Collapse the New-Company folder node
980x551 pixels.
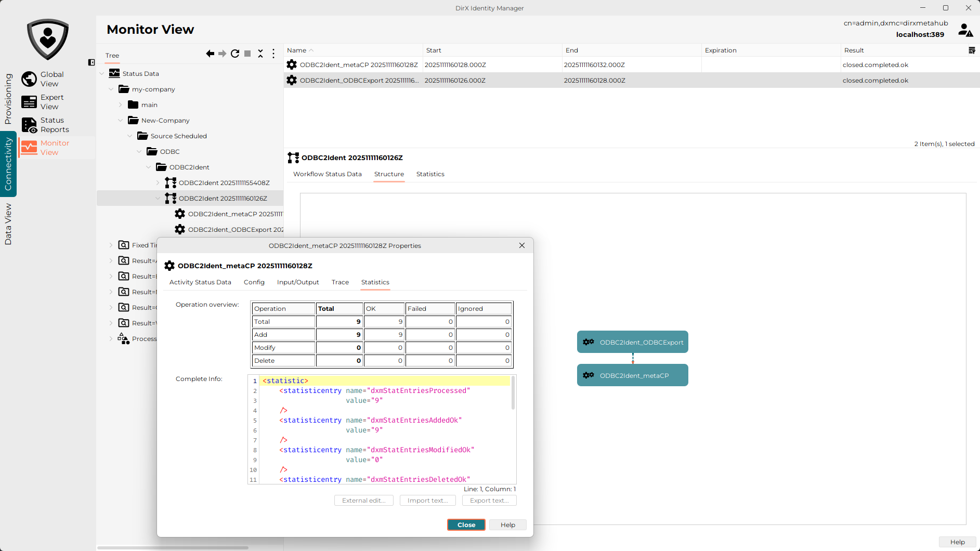(121, 120)
